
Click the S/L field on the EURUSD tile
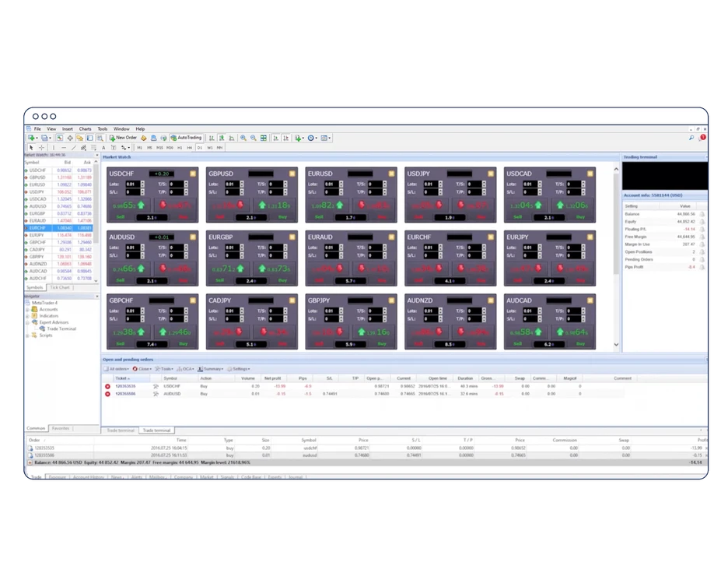pos(331,191)
